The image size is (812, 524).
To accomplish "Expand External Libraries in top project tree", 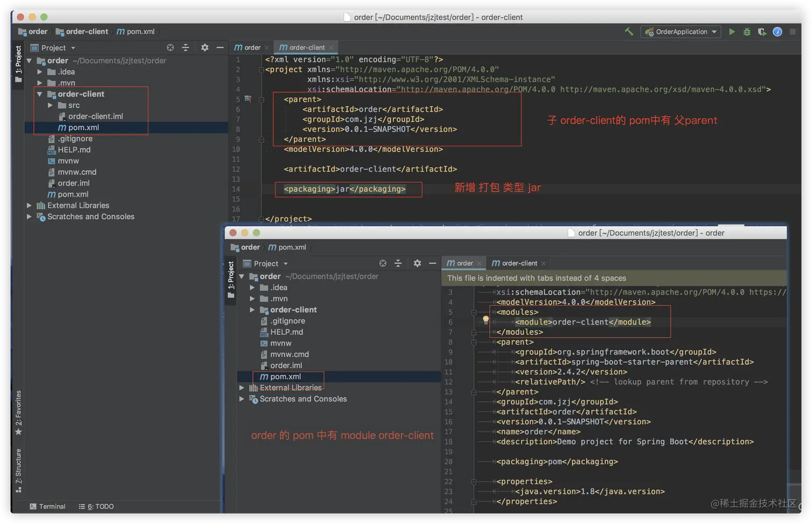I will click(x=30, y=205).
